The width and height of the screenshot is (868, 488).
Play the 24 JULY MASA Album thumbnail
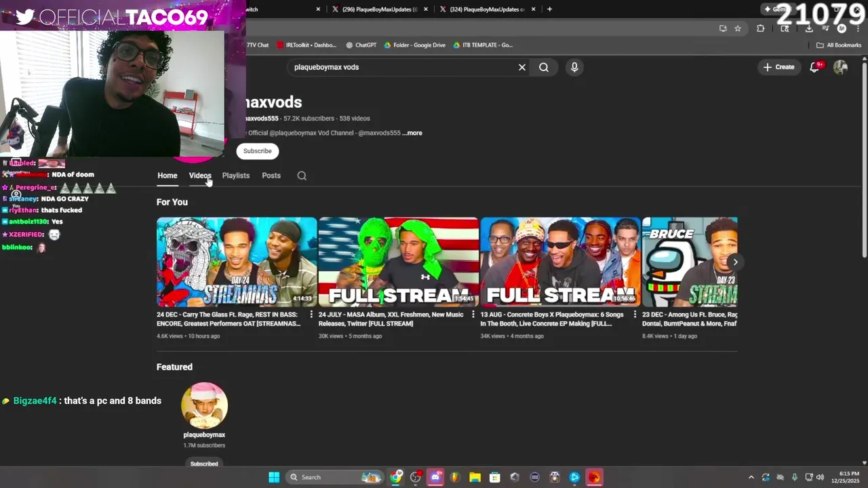(399, 262)
